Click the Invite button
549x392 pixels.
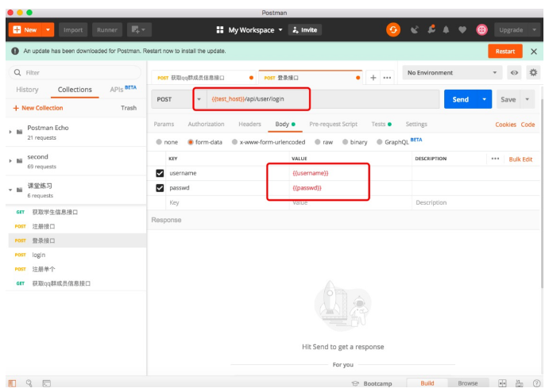[304, 30]
